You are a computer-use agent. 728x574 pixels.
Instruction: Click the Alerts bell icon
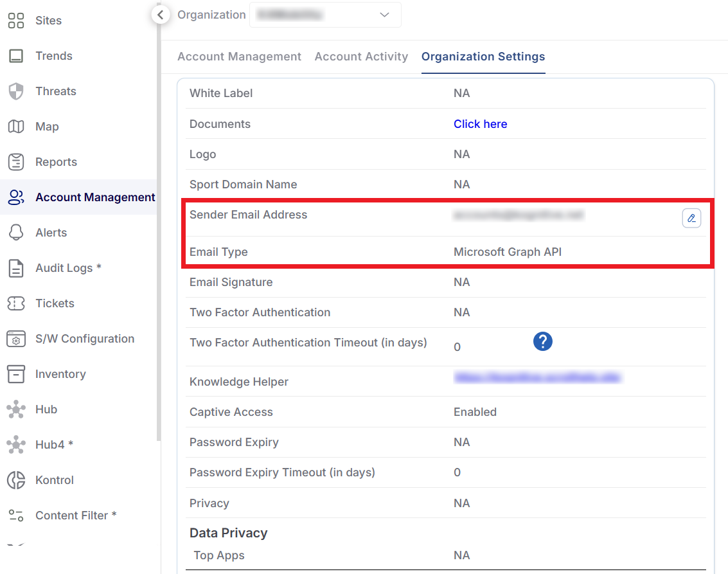pyautogui.click(x=16, y=233)
